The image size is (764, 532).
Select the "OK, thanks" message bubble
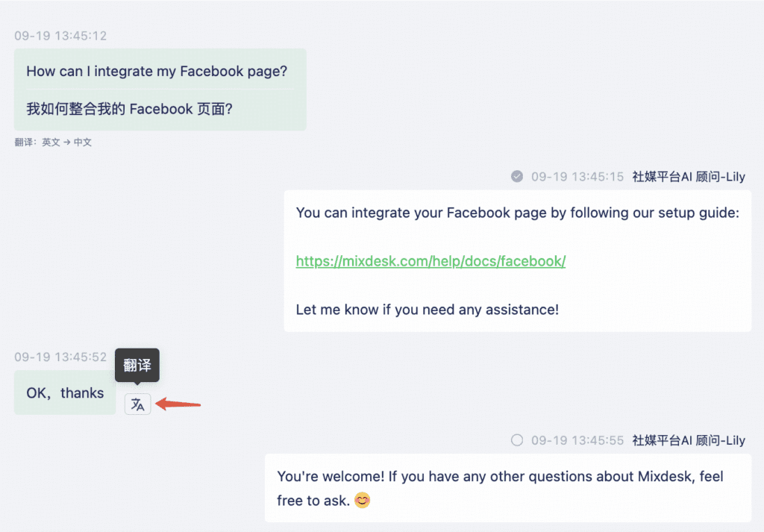pos(65,392)
